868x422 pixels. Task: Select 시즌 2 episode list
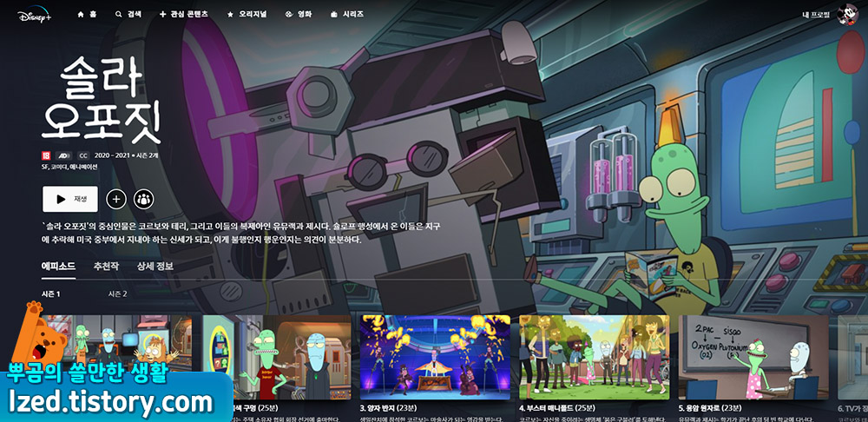(x=117, y=294)
